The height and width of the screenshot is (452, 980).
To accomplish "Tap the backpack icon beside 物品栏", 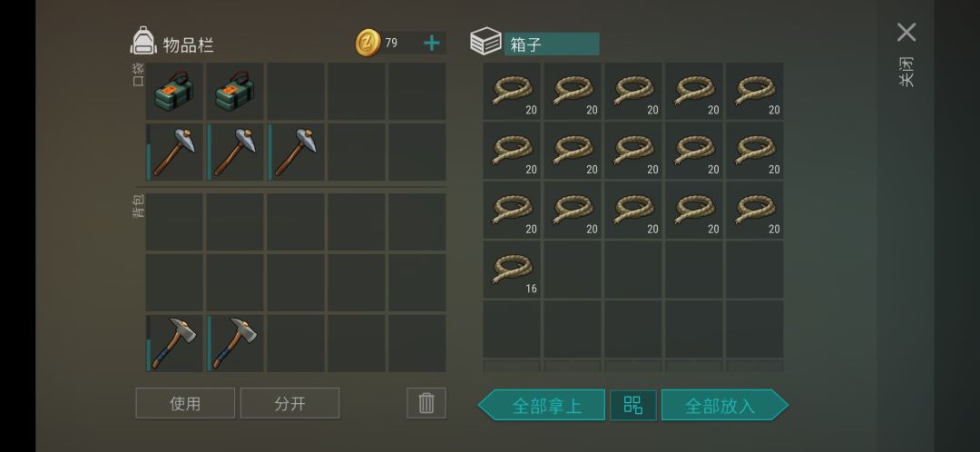I will click(x=143, y=41).
